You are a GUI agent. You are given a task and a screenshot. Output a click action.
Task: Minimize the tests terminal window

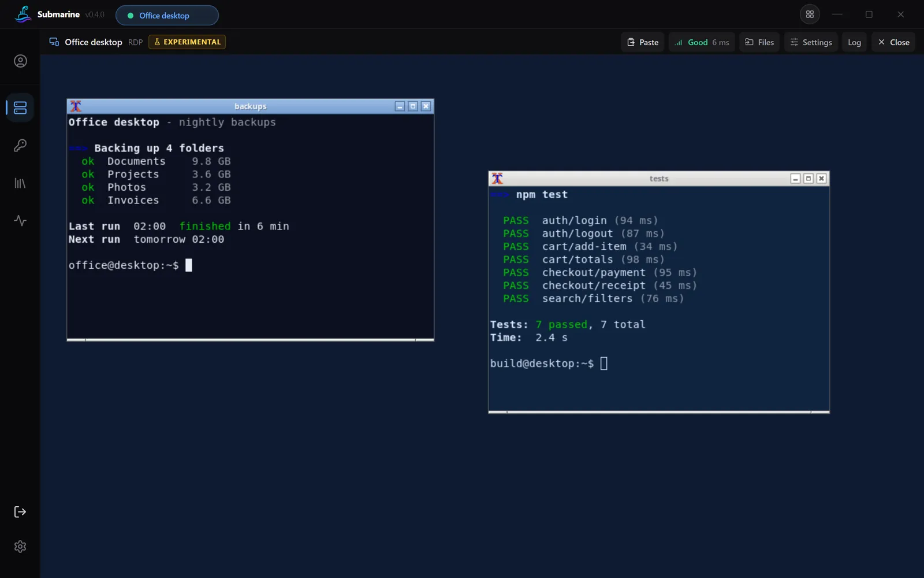click(795, 179)
